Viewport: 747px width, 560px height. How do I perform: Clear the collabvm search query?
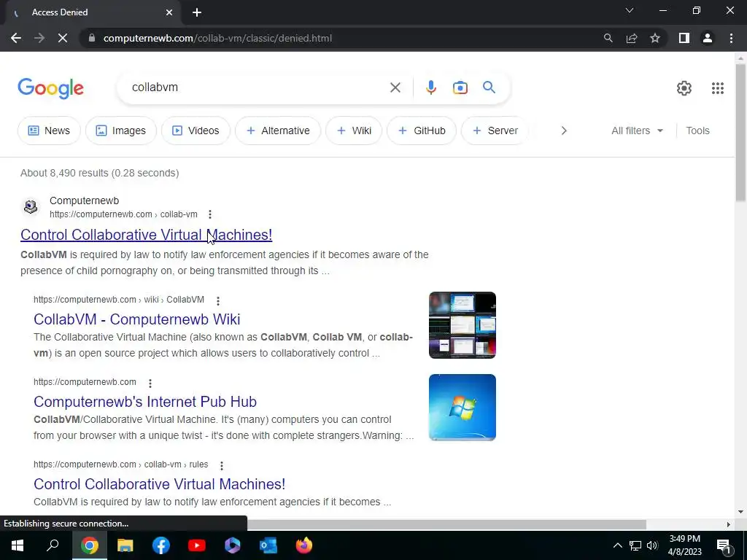pyautogui.click(x=395, y=87)
